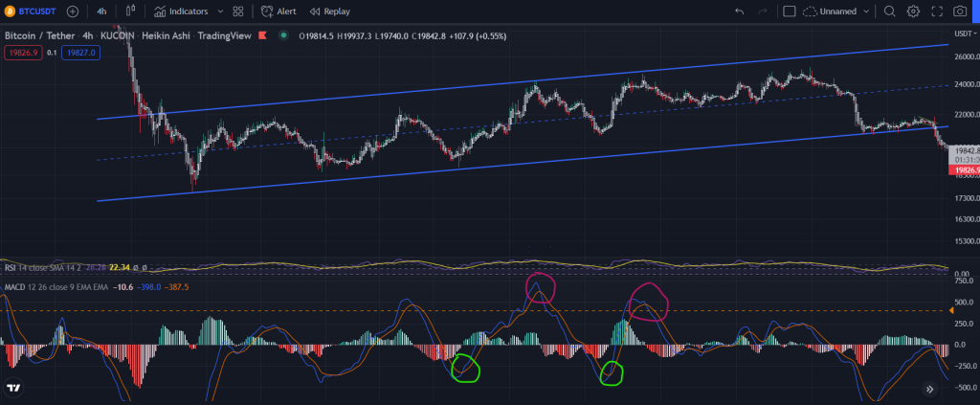The width and height of the screenshot is (980, 405).
Task: Expand the favorite indicators chevron
Action: tap(220, 11)
